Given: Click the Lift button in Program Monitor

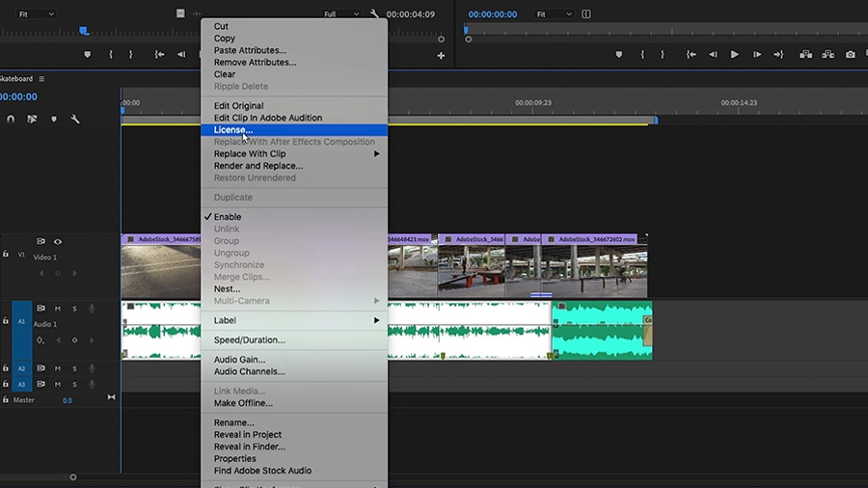Looking at the screenshot, I should pyautogui.click(x=803, y=55).
